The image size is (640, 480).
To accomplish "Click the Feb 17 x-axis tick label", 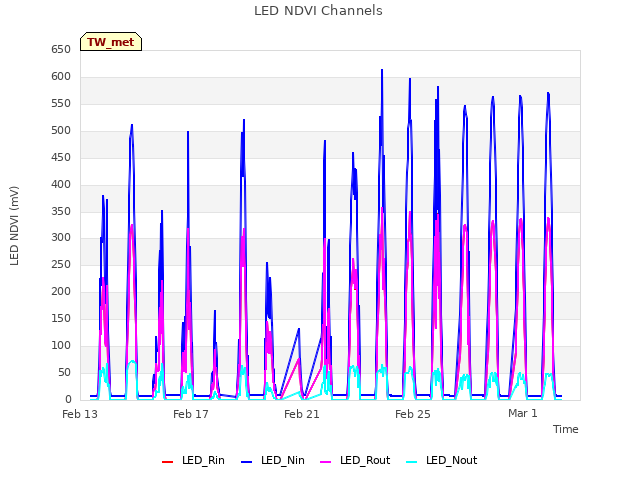I will point(191,414).
